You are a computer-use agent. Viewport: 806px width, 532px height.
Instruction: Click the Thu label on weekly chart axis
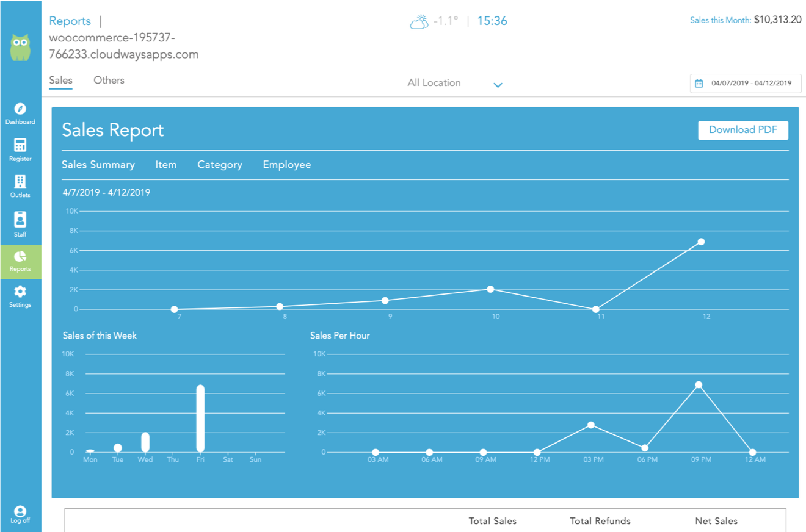pos(173,459)
